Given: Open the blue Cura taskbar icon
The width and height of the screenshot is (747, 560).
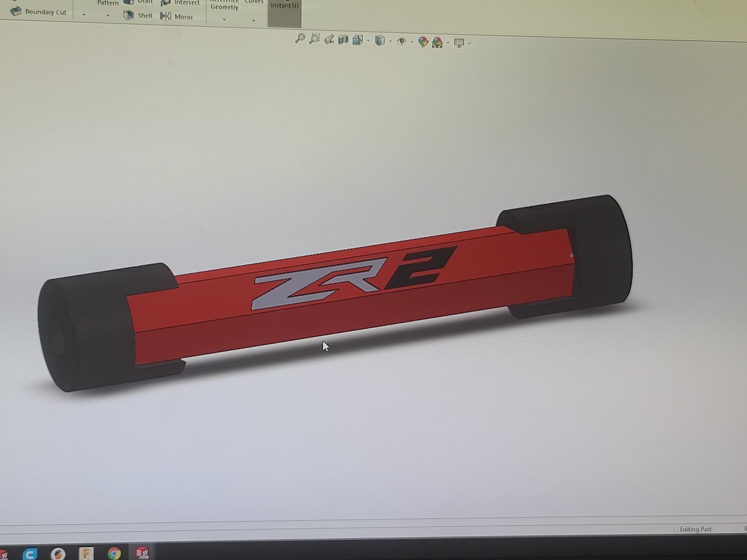Looking at the screenshot, I should tap(30, 554).
